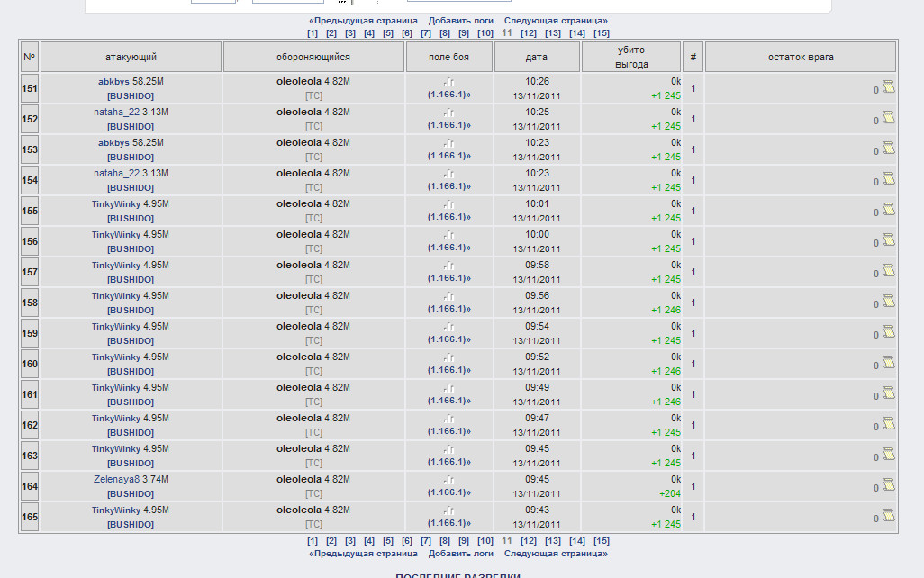Open page 15 below the table
The height and width of the screenshot is (578, 924).
point(602,541)
